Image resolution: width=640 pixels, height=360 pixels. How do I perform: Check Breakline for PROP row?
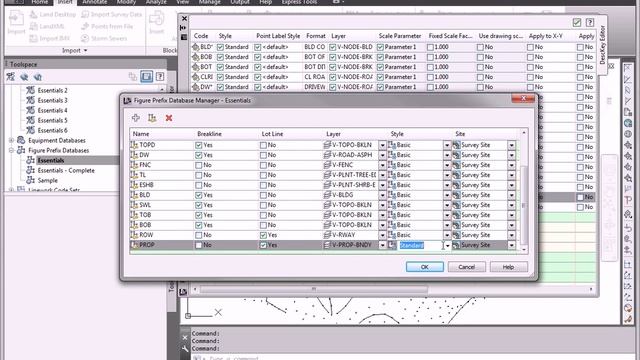tap(199, 245)
